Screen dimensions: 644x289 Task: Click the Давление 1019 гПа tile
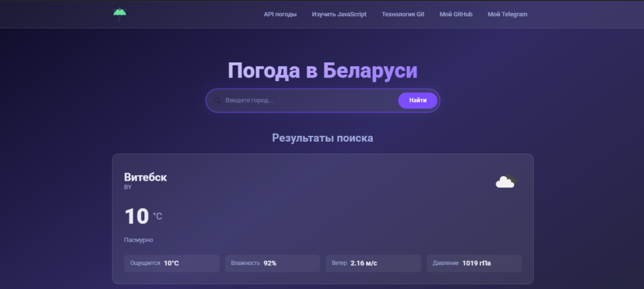[x=474, y=263]
